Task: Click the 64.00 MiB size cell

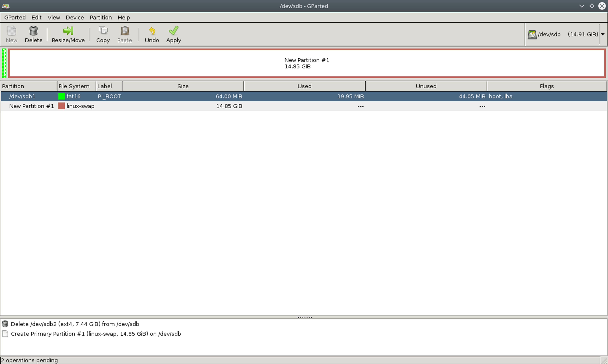Action: tap(229, 96)
